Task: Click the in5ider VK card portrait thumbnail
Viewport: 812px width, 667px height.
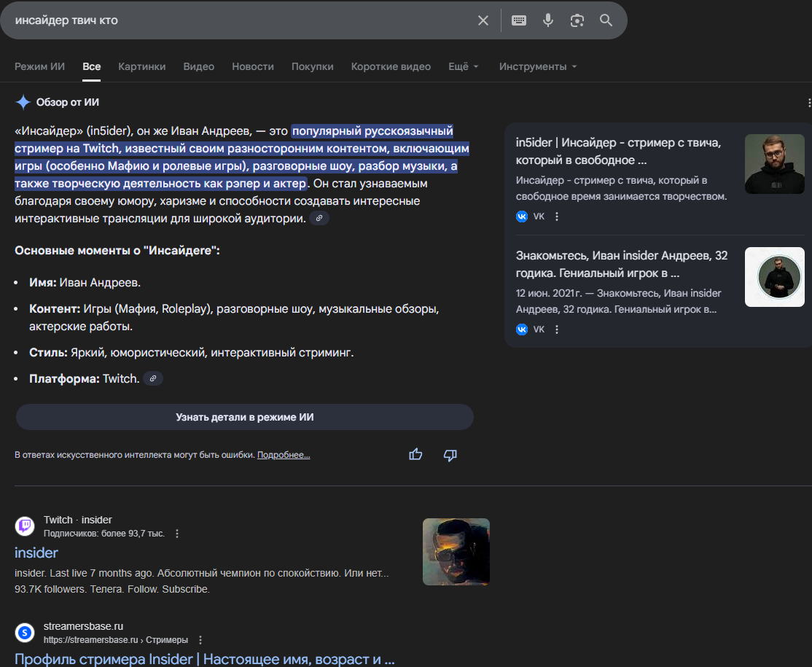Action: click(x=774, y=164)
